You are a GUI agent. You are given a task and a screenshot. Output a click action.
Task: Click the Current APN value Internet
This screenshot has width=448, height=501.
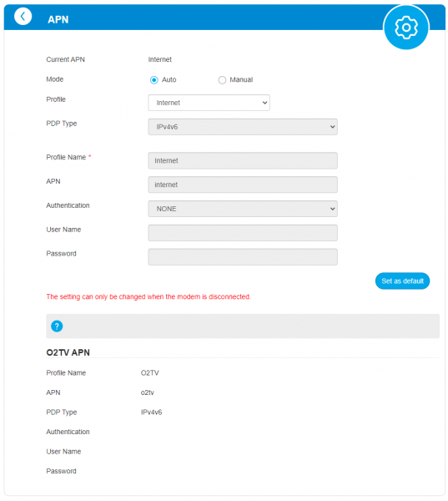coord(159,59)
